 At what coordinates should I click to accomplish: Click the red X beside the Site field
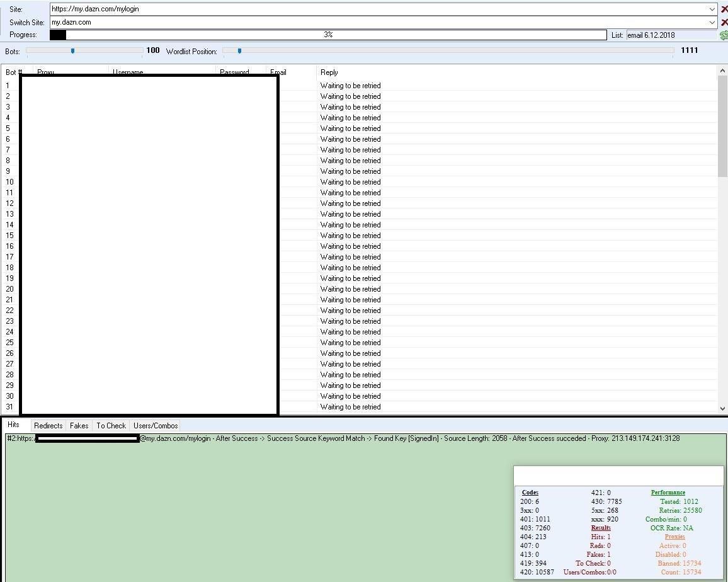(724, 9)
